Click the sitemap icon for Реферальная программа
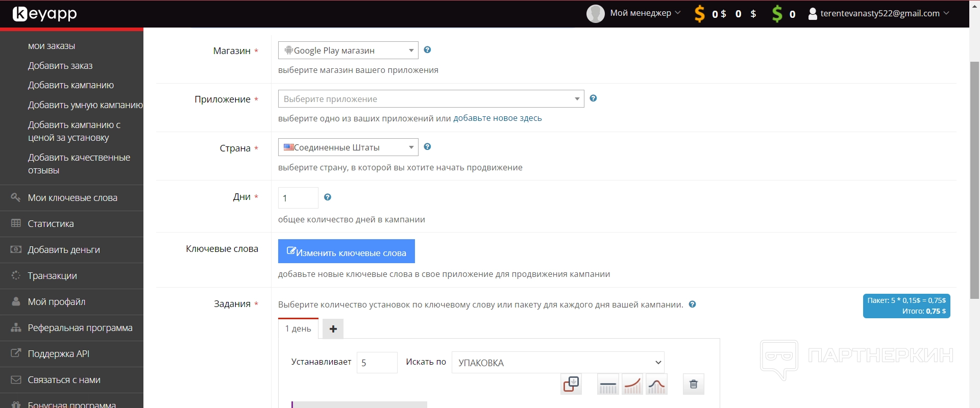980x408 pixels. click(x=16, y=327)
